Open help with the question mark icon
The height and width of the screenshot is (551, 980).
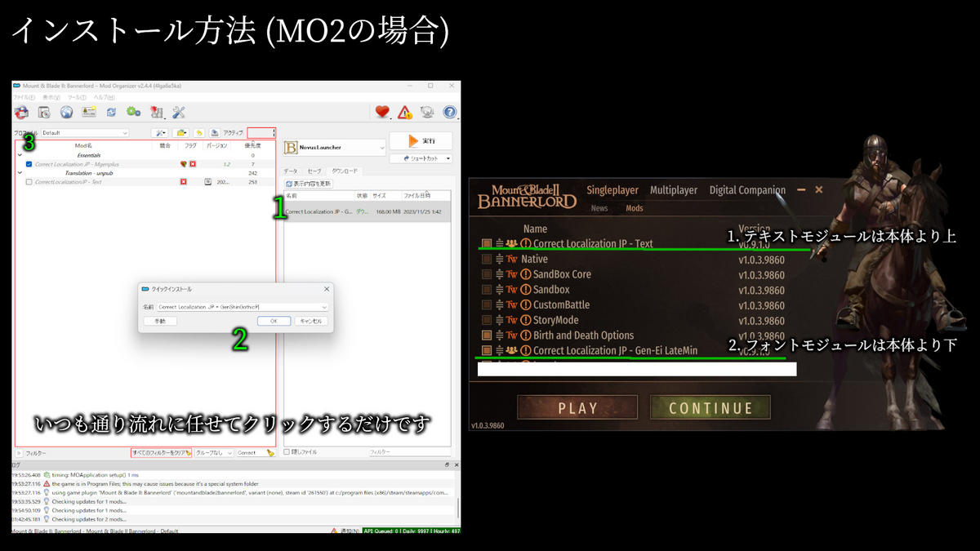click(450, 112)
